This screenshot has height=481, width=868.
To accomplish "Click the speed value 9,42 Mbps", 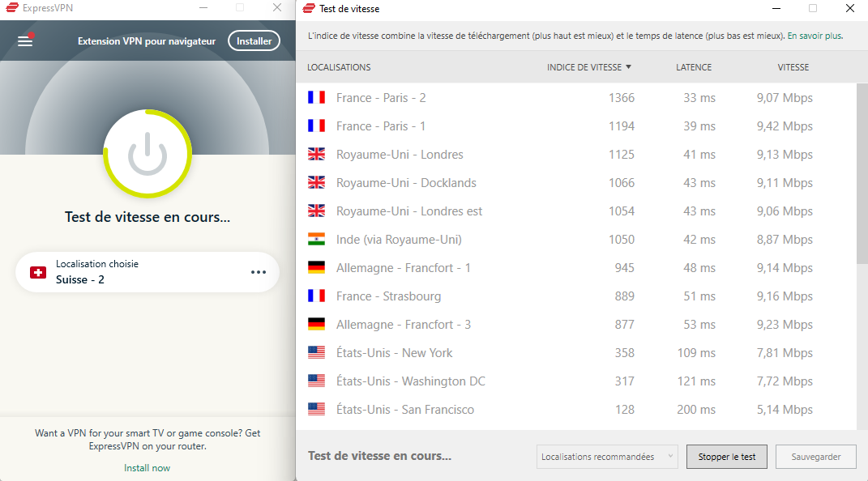I will (x=785, y=126).
